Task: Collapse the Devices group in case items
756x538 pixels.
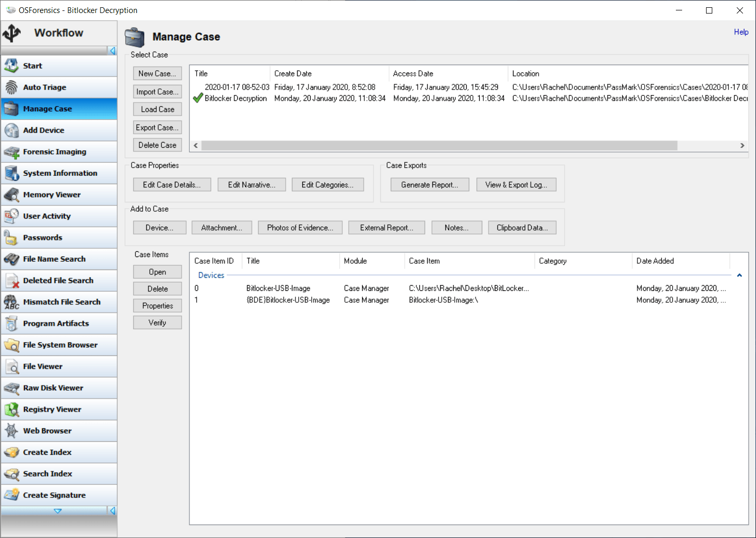Action: pyautogui.click(x=739, y=275)
